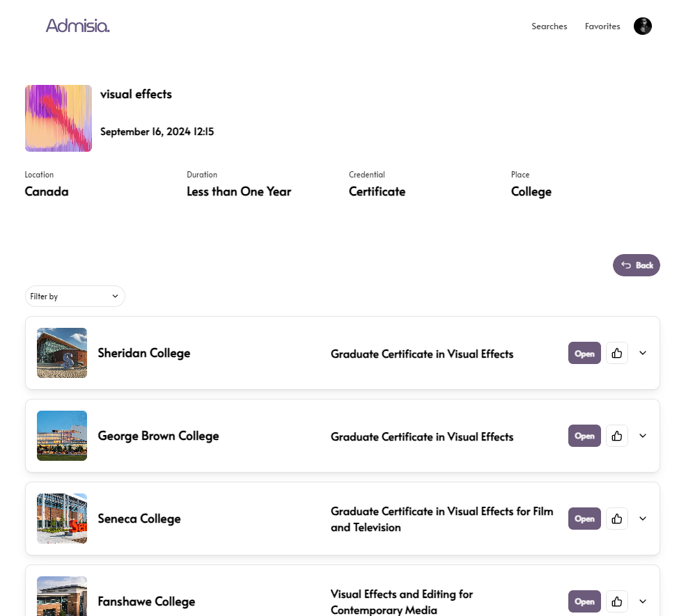686x616 pixels.
Task: Open the Sheridan College program
Action: point(584,353)
